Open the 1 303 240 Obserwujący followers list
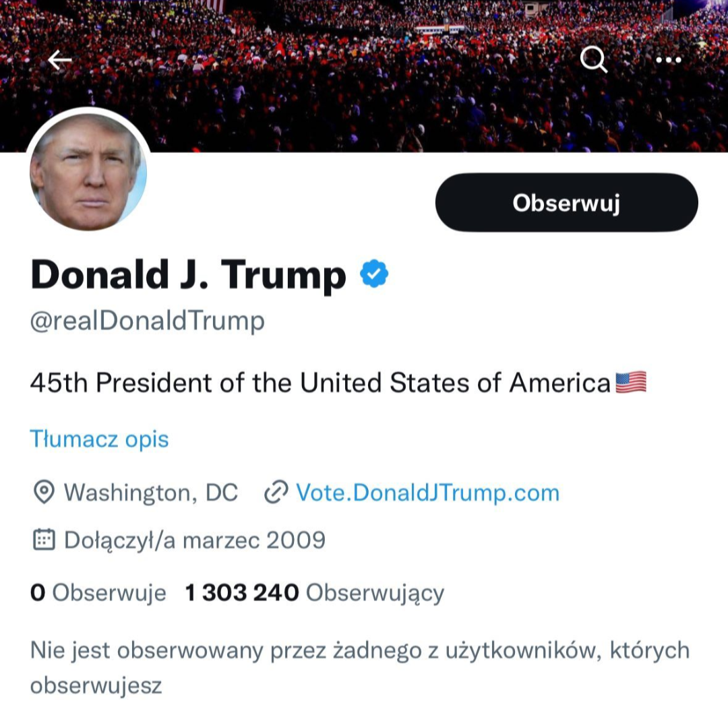Viewport: 728px width, 715px height. coord(314,593)
